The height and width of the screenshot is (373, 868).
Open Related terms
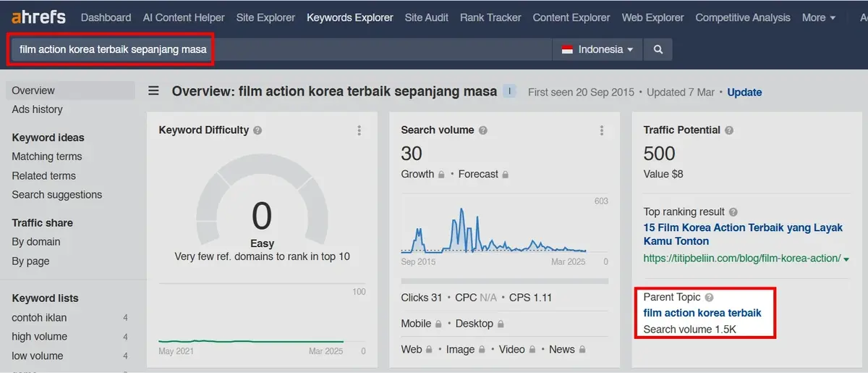click(43, 175)
